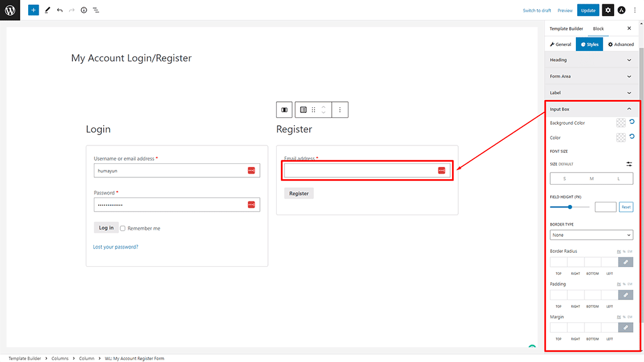Open the block inserter with the plus icon
644x362 pixels.
click(x=33, y=10)
